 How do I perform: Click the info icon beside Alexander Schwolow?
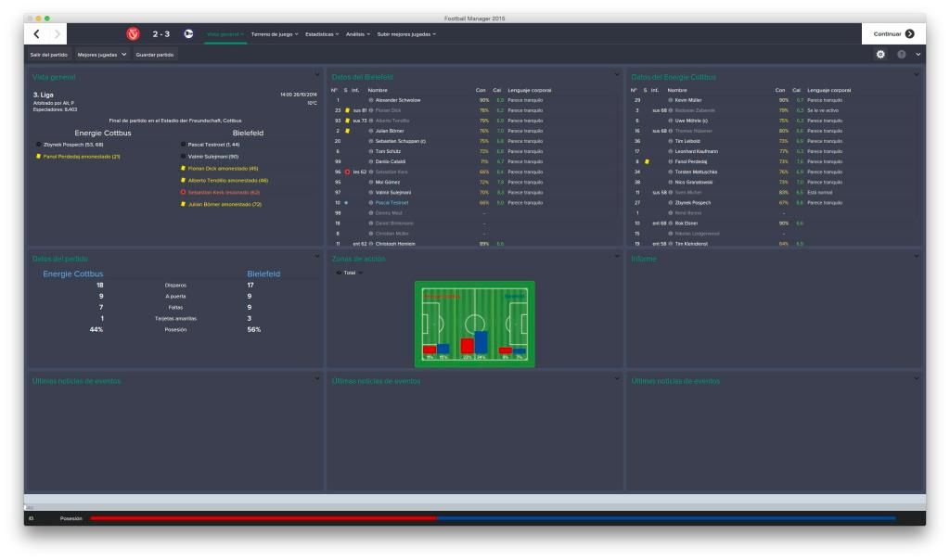coord(371,100)
